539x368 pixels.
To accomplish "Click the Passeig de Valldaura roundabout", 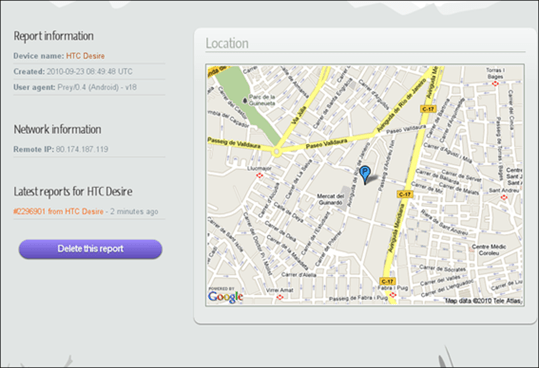I will click(x=276, y=152).
